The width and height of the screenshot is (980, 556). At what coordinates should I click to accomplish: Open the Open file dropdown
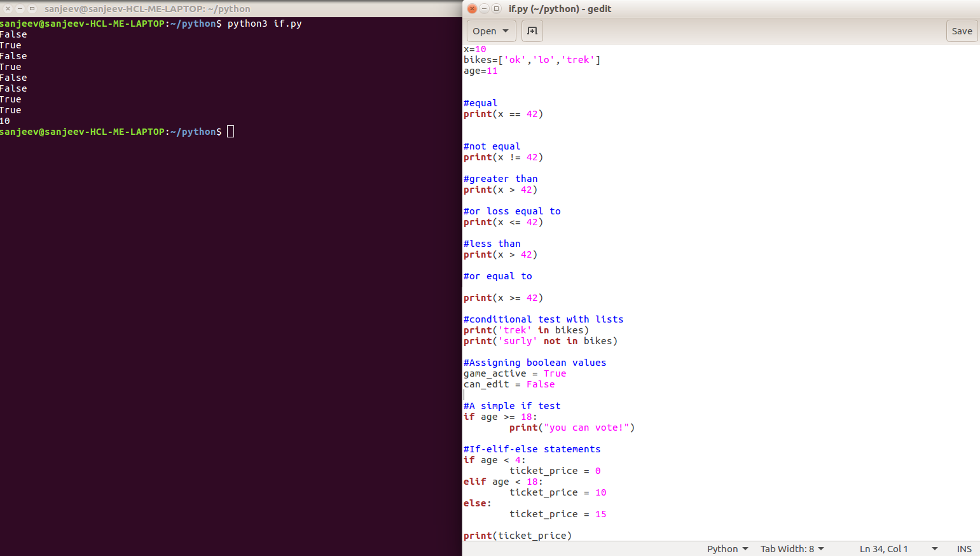[x=490, y=31]
